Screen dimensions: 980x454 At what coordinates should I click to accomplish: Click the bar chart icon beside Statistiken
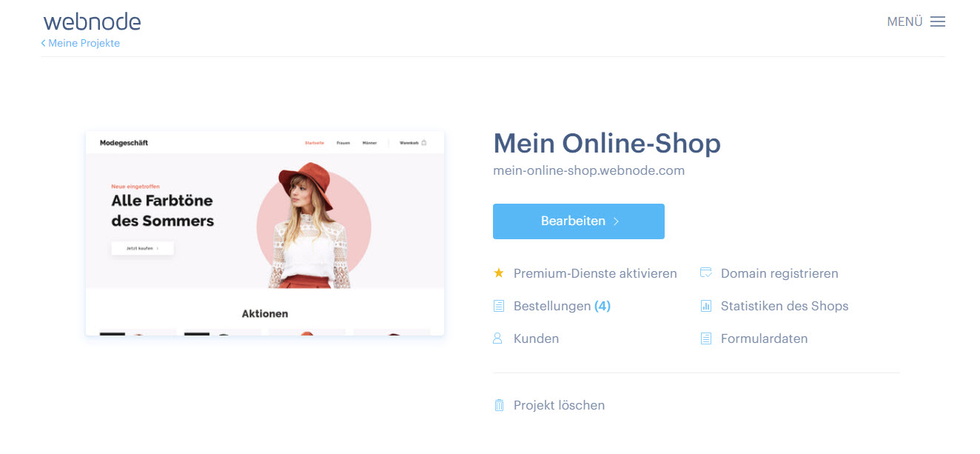tap(705, 306)
